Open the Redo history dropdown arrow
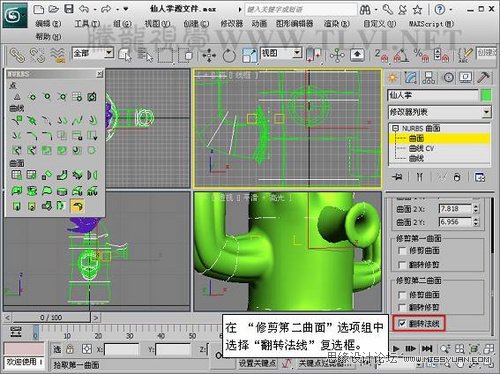500x374 pixels. tap(118, 10)
